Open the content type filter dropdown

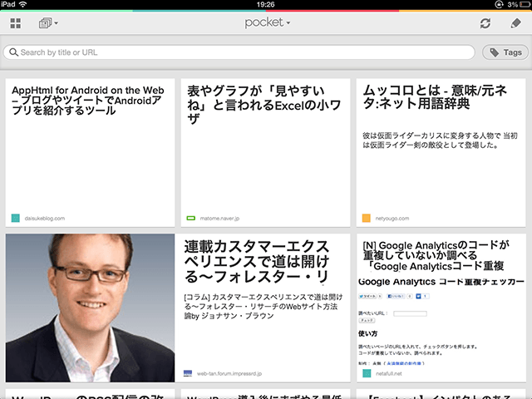[x=48, y=23]
